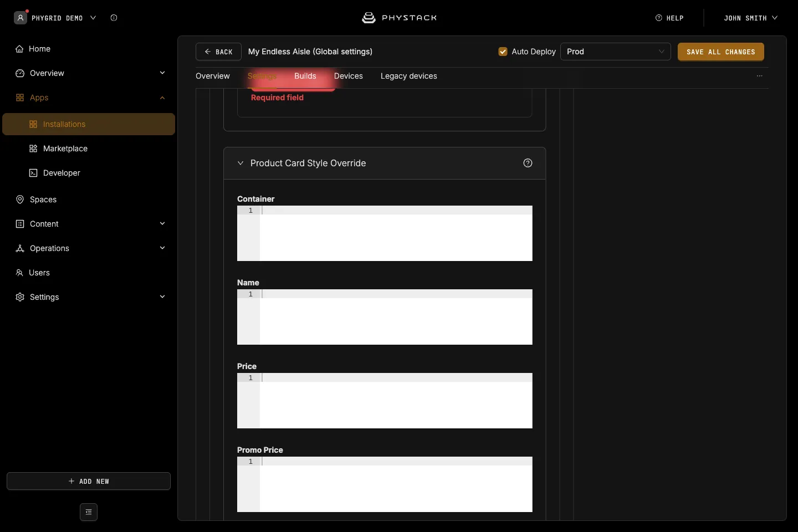Expand the Content sidebar section chevron
Viewport: 798px width, 532px height.
(162, 224)
